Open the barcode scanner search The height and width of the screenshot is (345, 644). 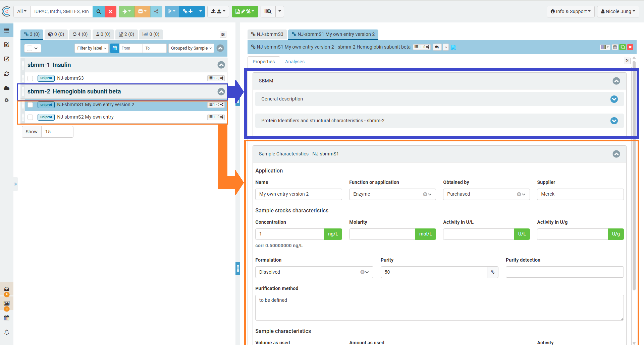(x=268, y=11)
